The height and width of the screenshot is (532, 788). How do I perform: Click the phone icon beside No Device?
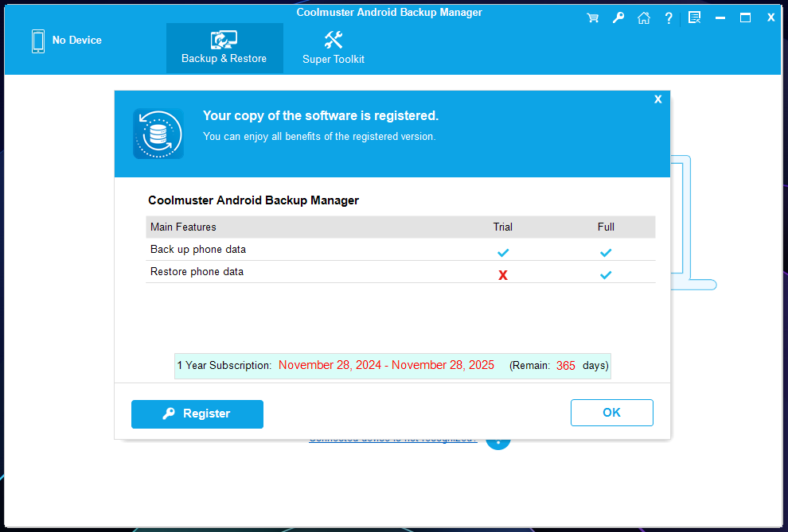(38, 41)
